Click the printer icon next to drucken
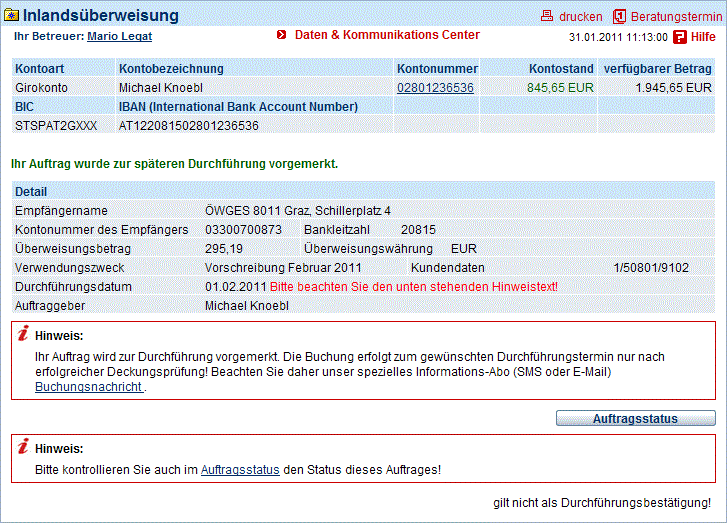This screenshot has width=727, height=526. tap(547, 16)
